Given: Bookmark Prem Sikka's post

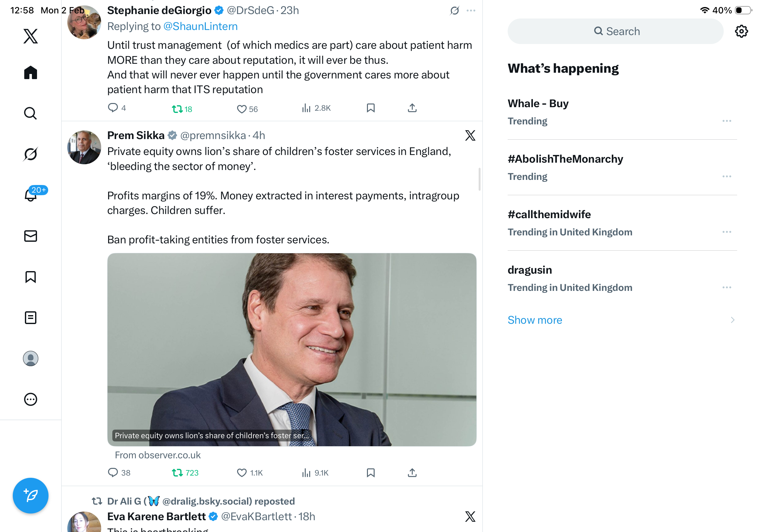Looking at the screenshot, I should [370, 472].
